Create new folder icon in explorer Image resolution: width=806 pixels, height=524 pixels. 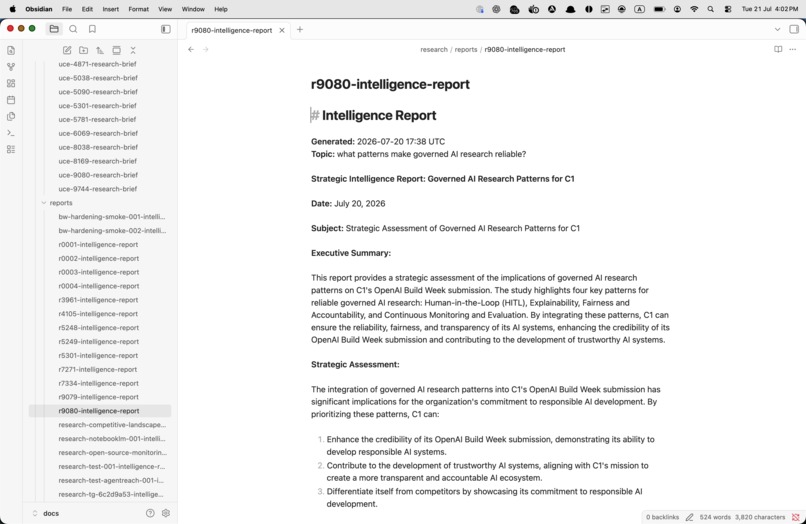[83, 50]
